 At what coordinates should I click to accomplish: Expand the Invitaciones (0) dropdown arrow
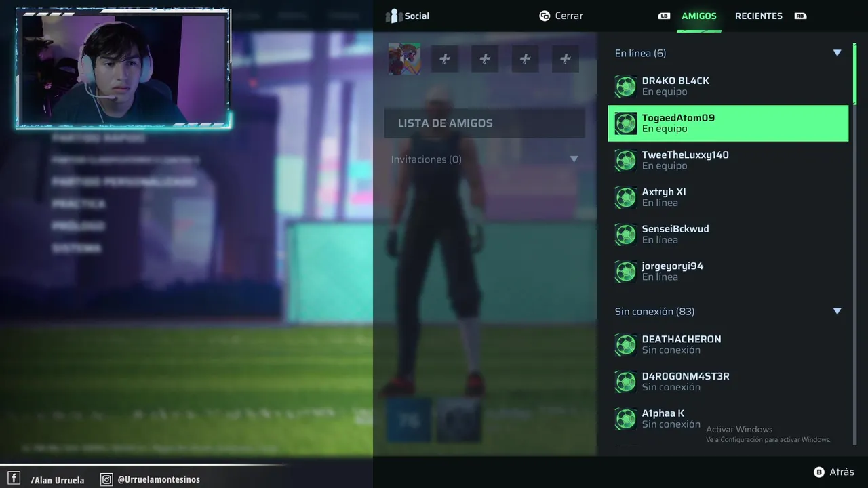coord(574,159)
